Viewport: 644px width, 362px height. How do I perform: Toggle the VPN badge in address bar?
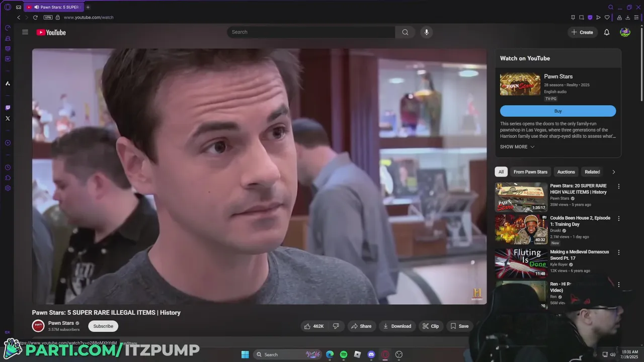point(48,17)
